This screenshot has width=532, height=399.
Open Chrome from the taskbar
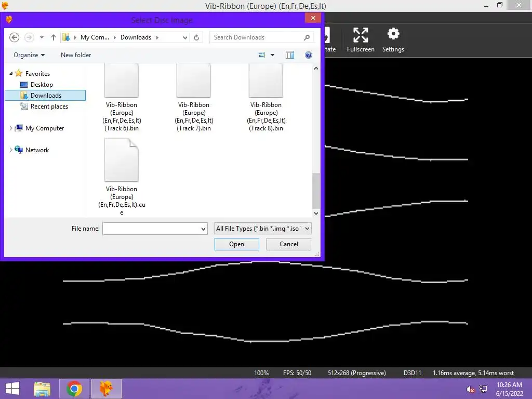pyautogui.click(x=74, y=389)
